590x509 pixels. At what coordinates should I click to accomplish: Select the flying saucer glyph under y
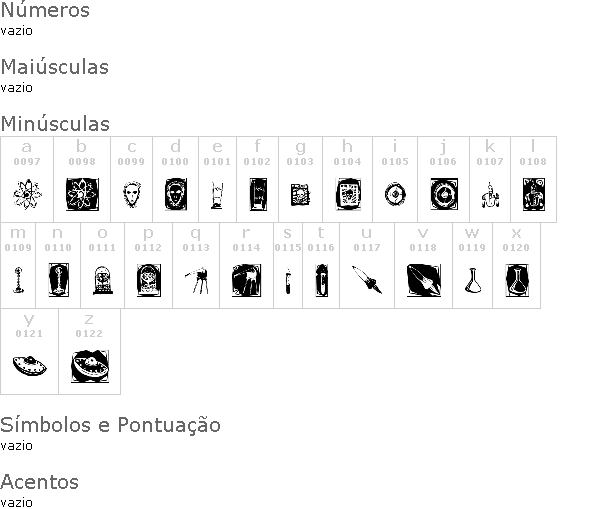click(29, 366)
